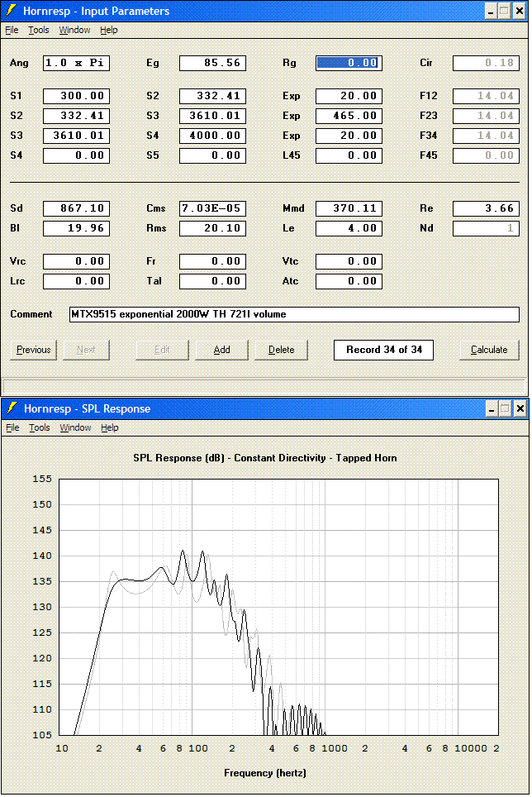Click the Fr input field

[212, 261]
